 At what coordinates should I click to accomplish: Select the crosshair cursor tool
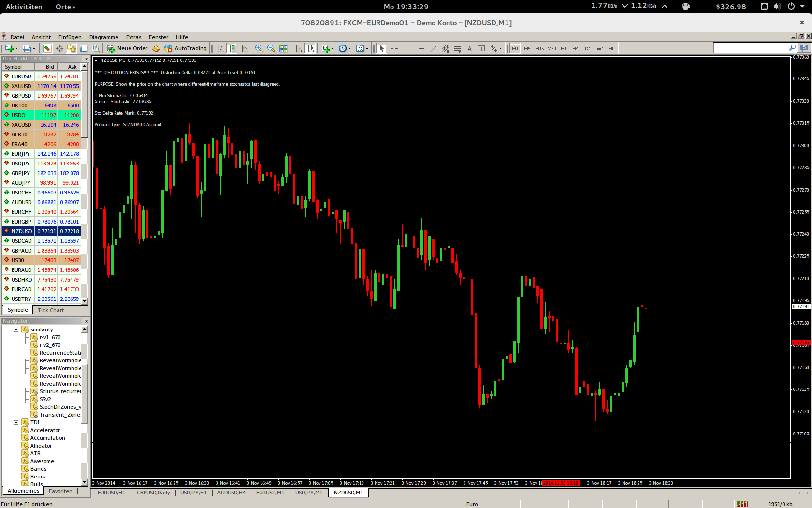[394, 48]
